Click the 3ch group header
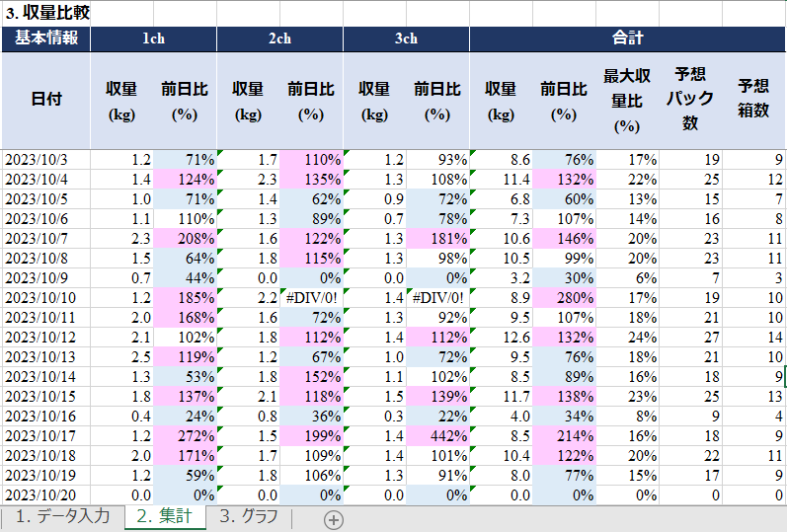 407,38
